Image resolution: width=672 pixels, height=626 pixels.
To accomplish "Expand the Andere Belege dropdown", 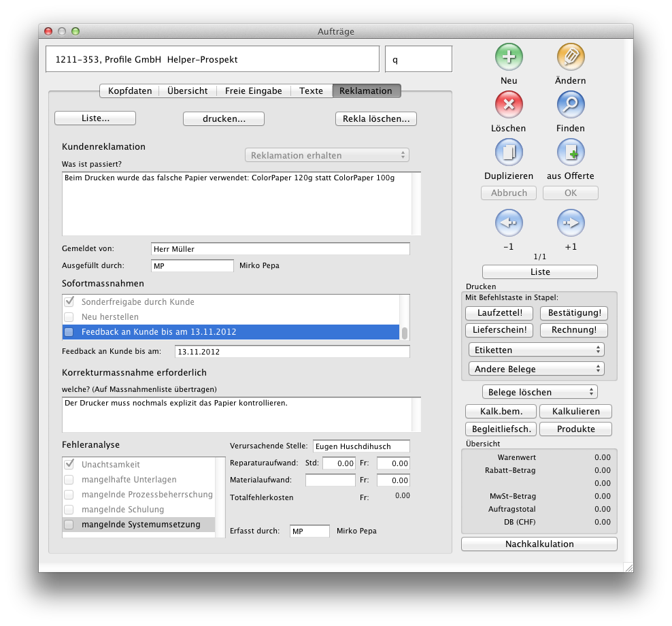I will coord(536,369).
